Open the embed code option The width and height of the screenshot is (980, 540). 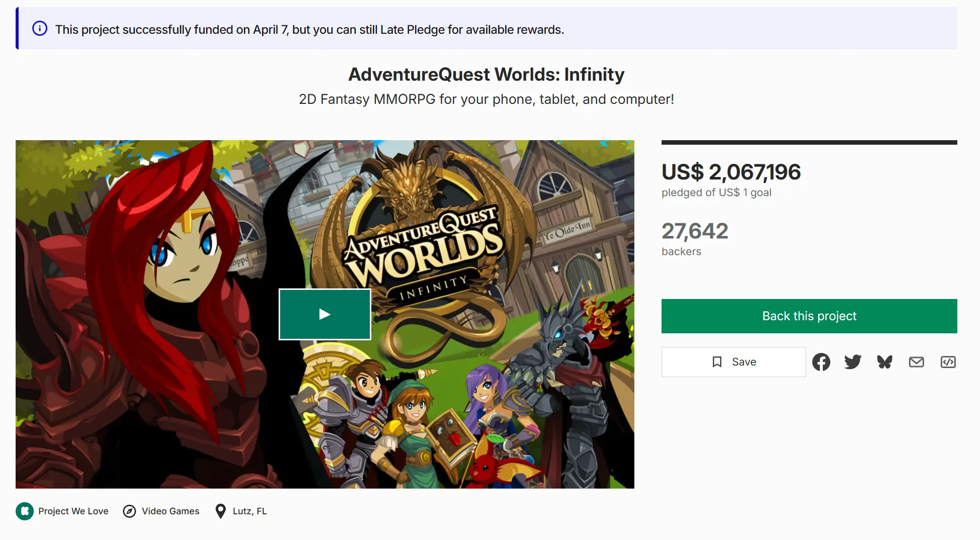tap(948, 362)
